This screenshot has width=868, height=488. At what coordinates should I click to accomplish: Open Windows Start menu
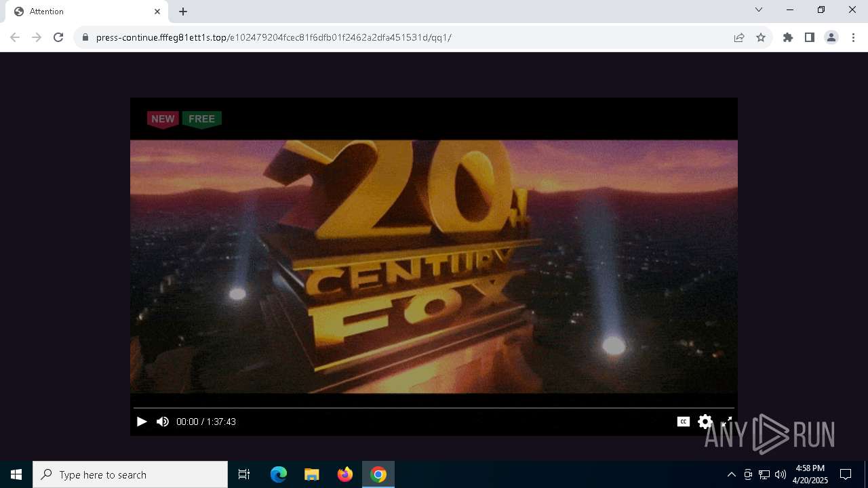pyautogui.click(x=16, y=474)
